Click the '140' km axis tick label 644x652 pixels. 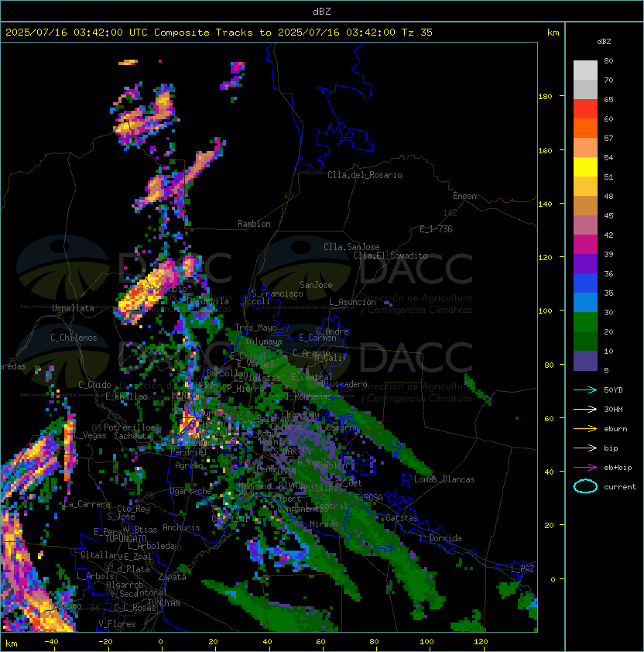click(x=545, y=204)
